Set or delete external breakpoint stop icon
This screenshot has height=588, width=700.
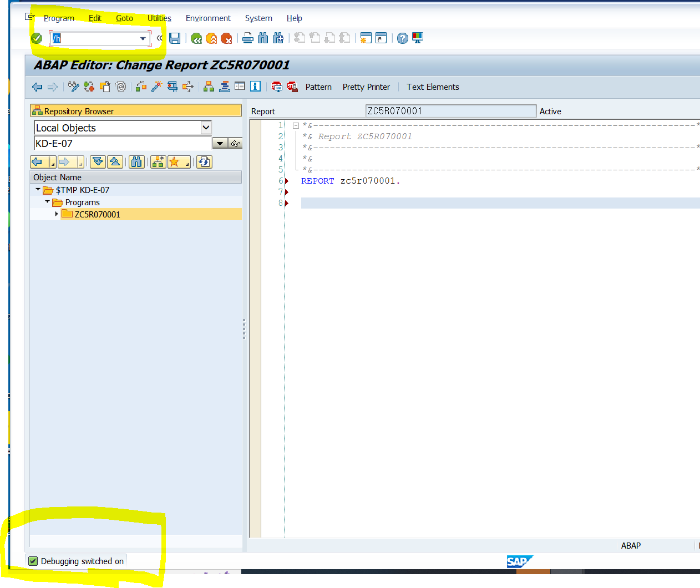point(292,87)
